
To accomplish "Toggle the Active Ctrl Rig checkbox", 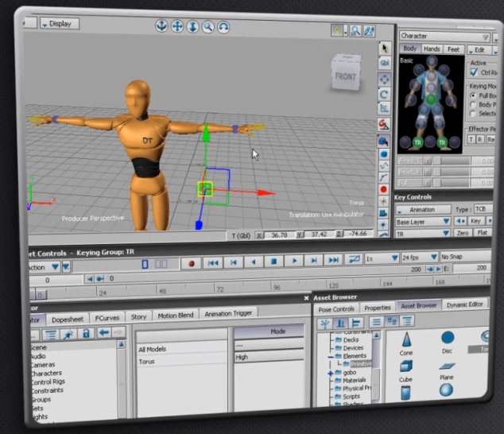I will click(474, 72).
